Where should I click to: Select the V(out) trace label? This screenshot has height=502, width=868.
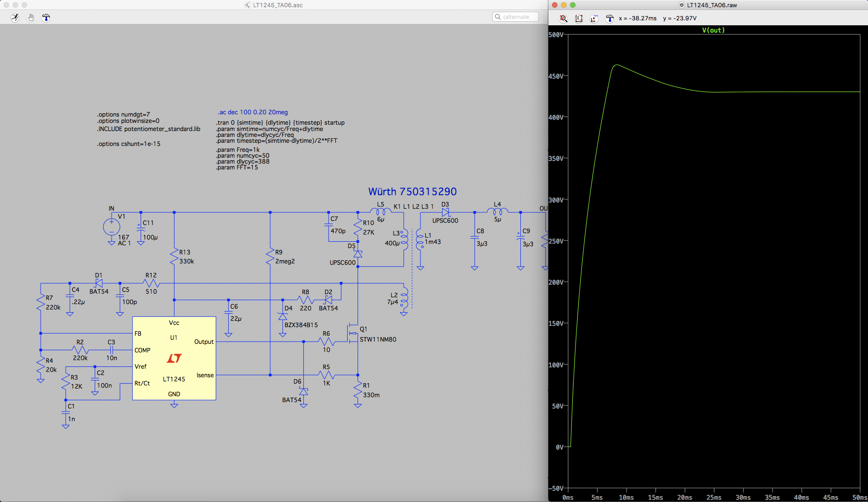pyautogui.click(x=713, y=30)
